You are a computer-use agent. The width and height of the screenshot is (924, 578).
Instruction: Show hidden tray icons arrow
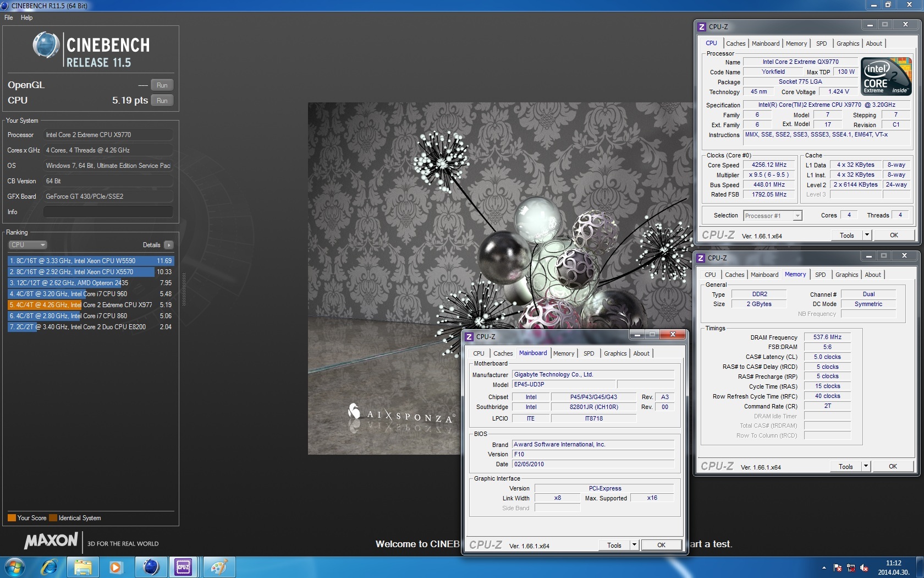click(824, 568)
